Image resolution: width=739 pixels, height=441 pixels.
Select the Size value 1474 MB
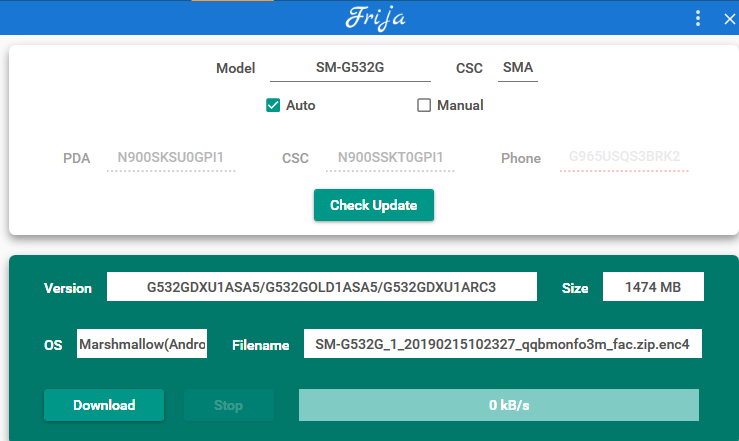653,286
